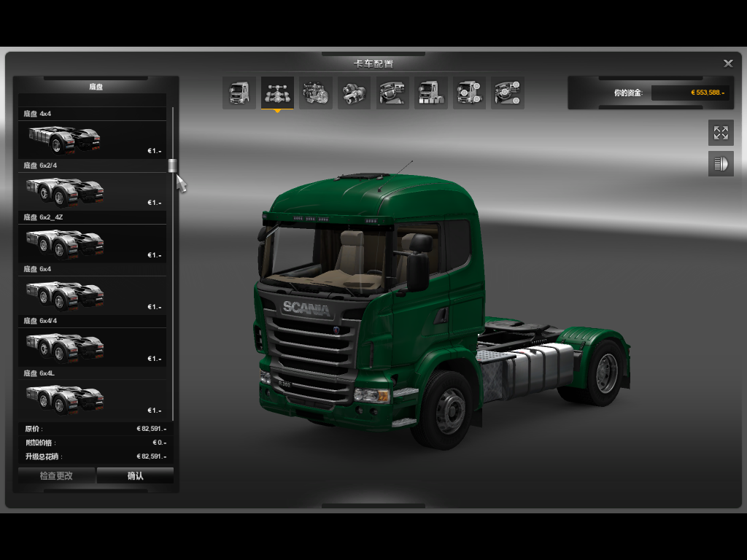
Task: Select the 底盘 6x4 chassis thumbnail
Action: click(93, 295)
